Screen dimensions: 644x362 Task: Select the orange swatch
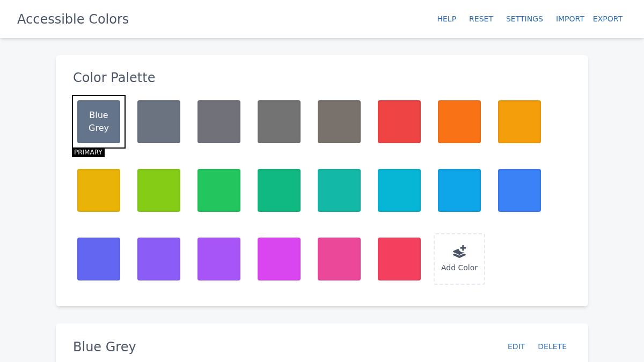click(459, 122)
